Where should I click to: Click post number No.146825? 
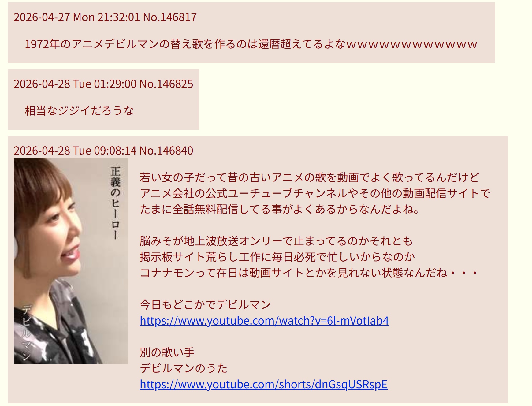[x=166, y=84]
